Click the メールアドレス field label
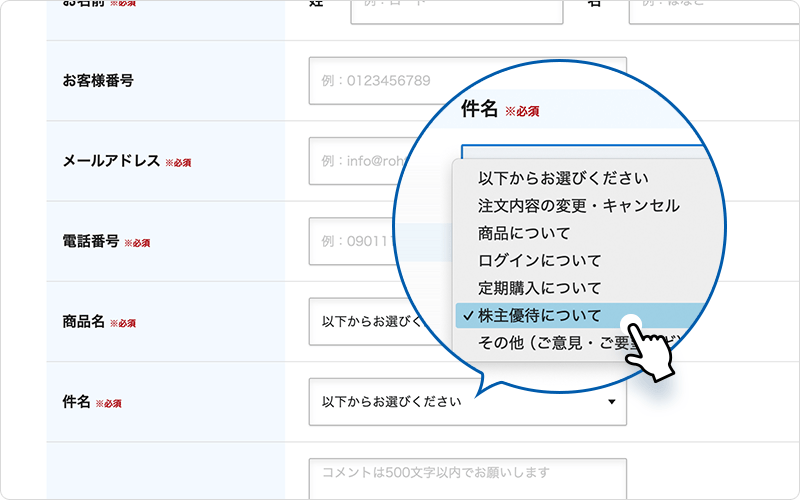Screen dimensions: 800x500 coord(111,161)
